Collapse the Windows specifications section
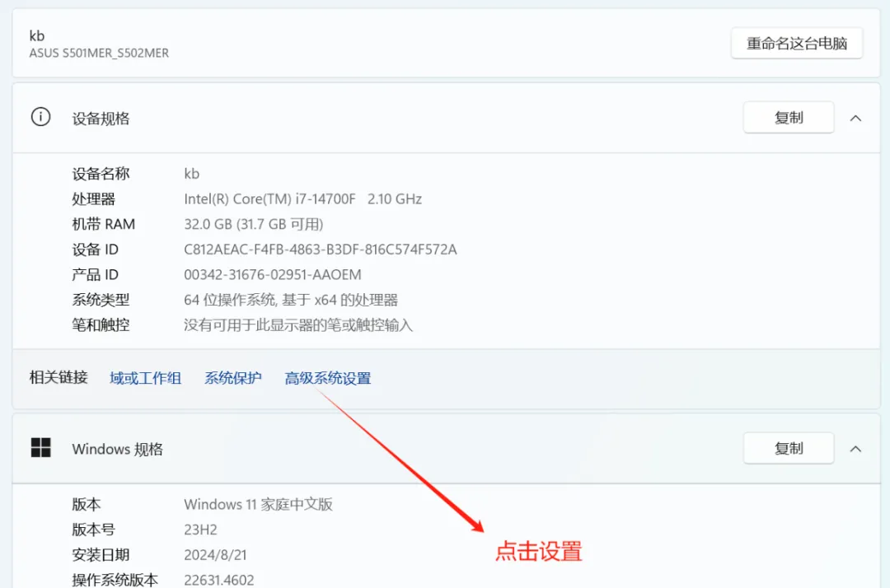Image resolution: width=890 pixels, height=588 pixels. coord(855,449)
